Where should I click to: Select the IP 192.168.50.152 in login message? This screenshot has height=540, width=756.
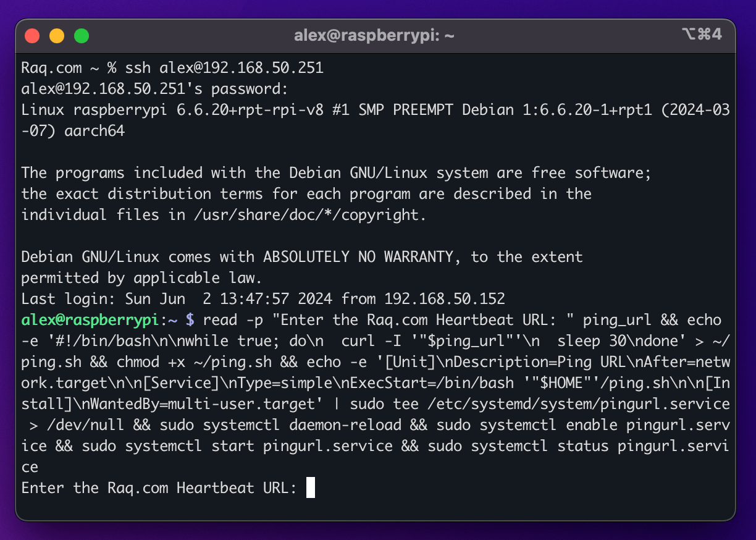click(446, 298)
